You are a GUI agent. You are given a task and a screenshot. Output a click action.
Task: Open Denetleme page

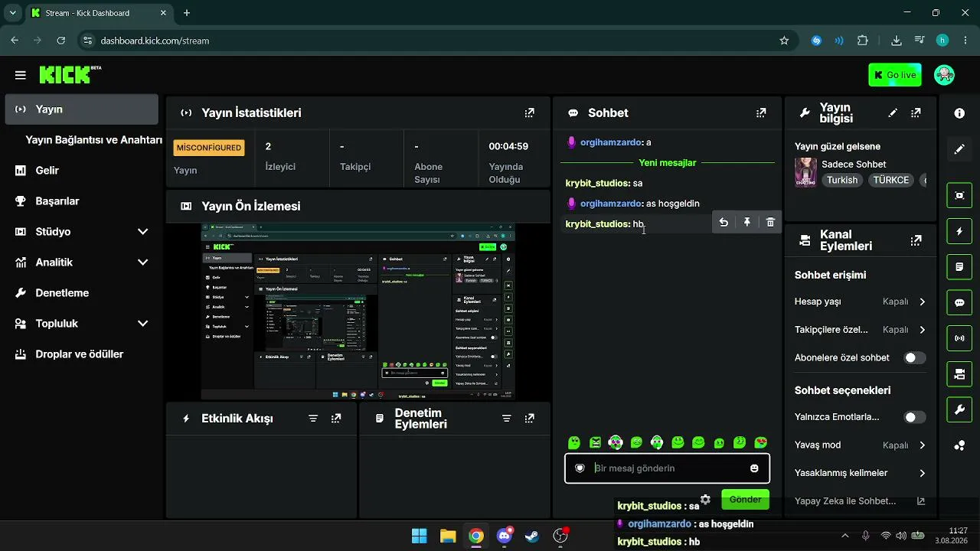coord(82,293)
